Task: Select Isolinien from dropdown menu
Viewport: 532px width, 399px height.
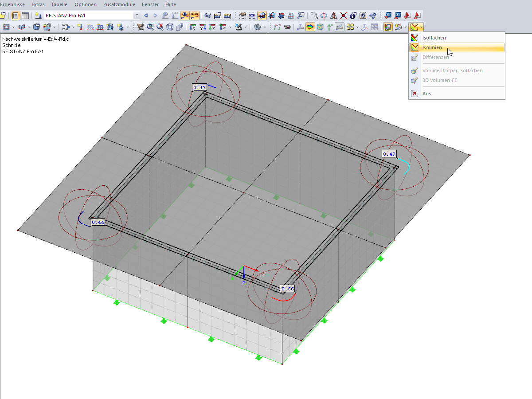Action: coord(457,47)
